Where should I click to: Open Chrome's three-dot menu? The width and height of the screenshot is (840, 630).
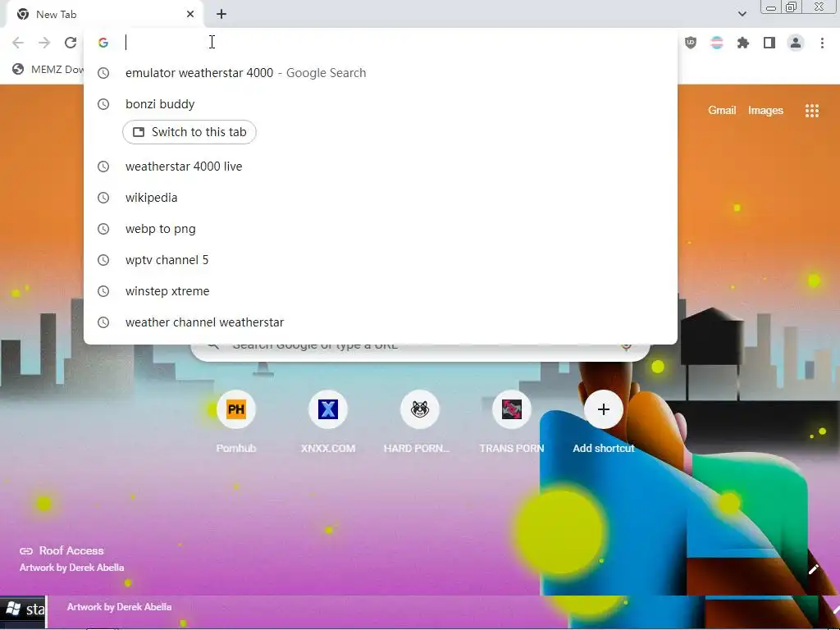pos(822,43)
